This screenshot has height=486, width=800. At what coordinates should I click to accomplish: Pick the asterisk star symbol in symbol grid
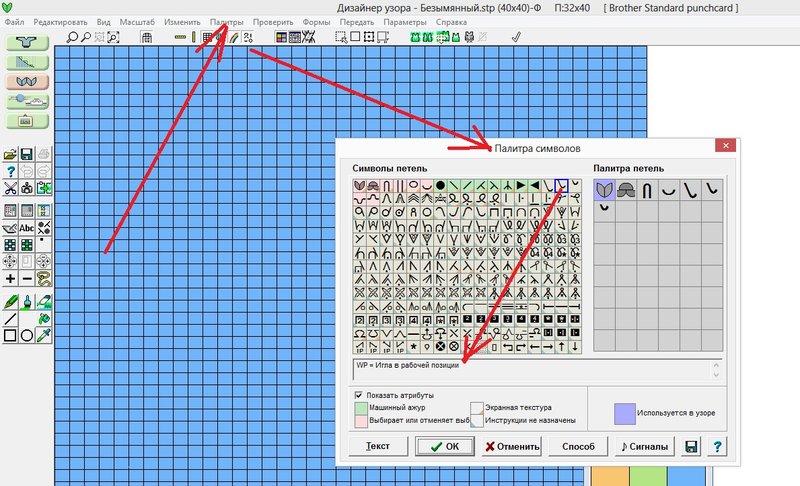413,347
